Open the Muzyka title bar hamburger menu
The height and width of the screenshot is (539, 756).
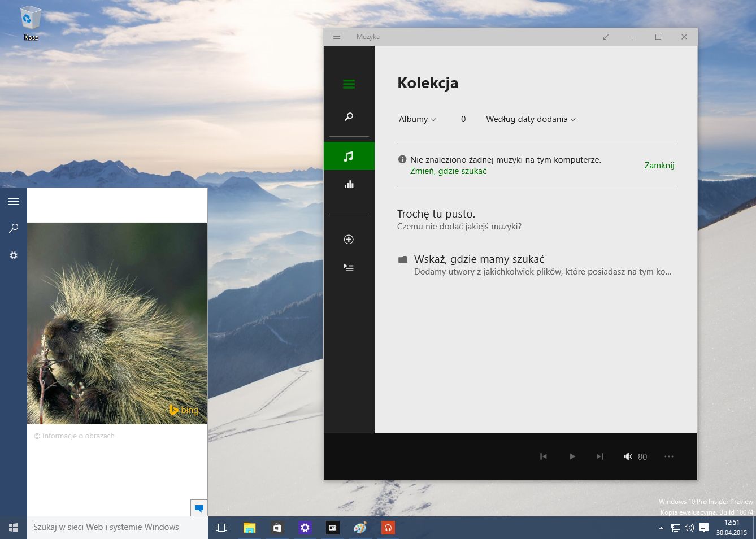(x=337, y=37)
